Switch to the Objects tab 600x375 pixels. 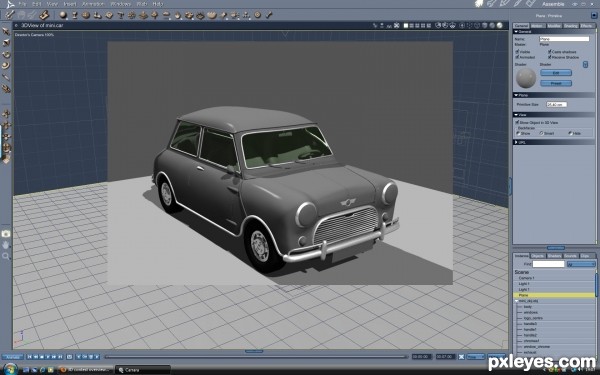coord(537,256)
